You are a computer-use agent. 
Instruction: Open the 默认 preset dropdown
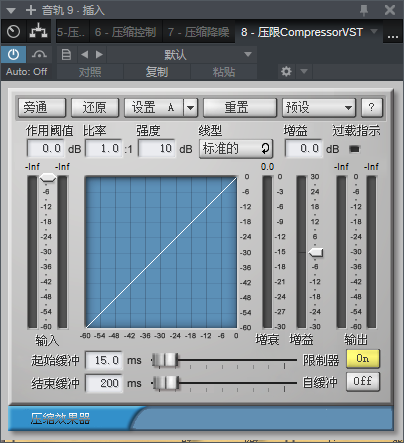pyautogui.click(x=182, y=54)
